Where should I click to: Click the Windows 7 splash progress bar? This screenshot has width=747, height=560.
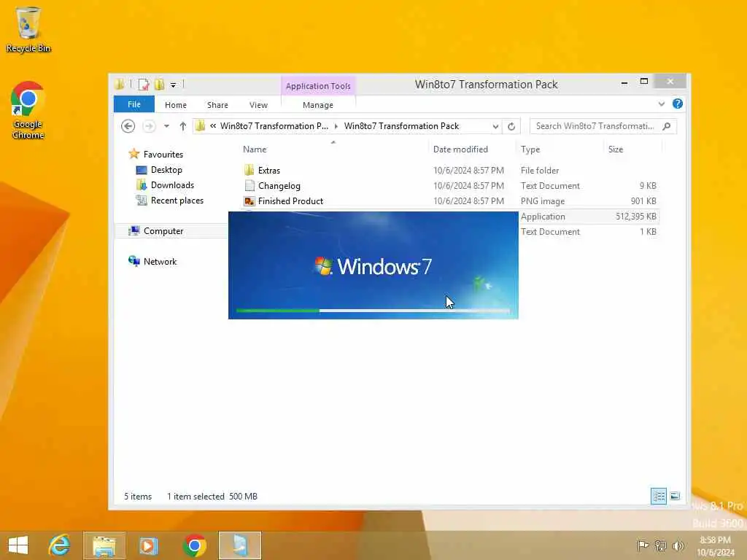coord(373,311)
